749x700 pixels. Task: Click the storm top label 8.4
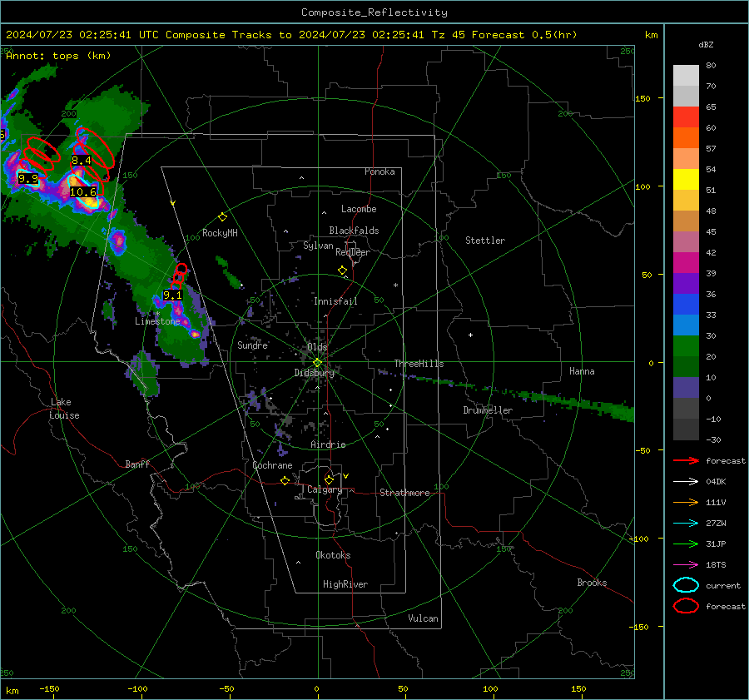click(x=82, y=161)
